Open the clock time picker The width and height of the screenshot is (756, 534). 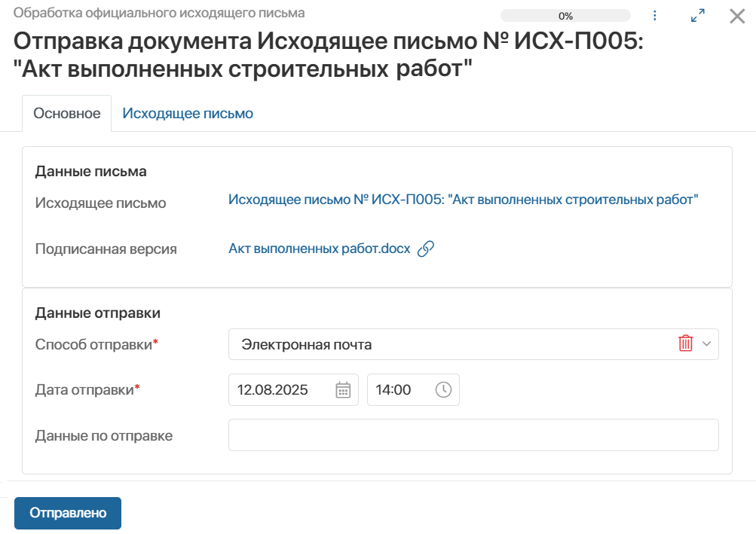[x=444, y=390]
